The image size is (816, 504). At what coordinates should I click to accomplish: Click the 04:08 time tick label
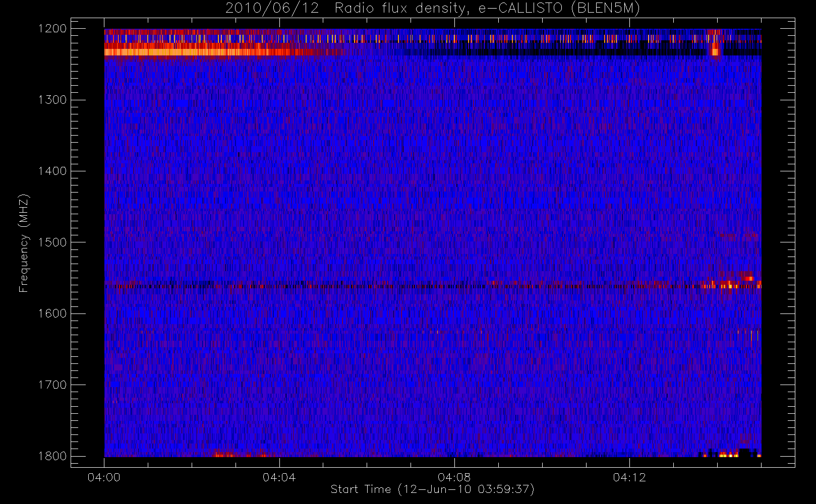(x=454, y=477)
